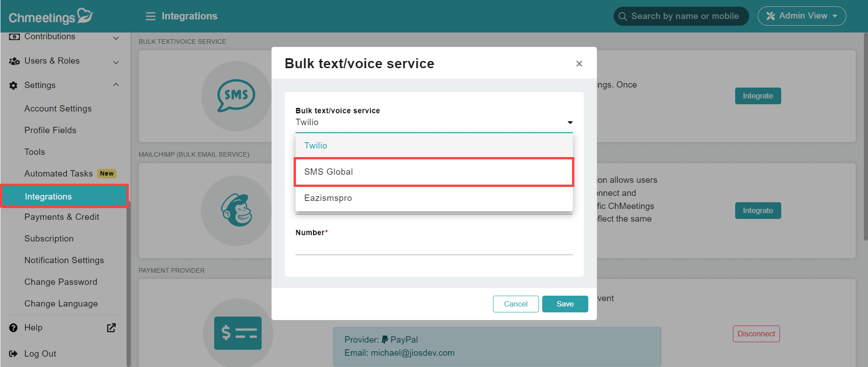Viewport: 868px width, 367px height.
Task: Click the Settings gear icon
Action: point(14,85)
